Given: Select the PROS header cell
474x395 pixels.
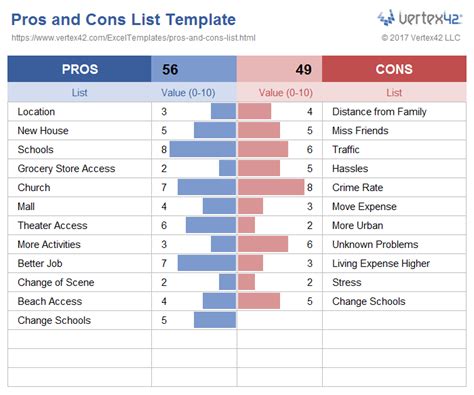Looking at the screenshot, I should pyautogui.click(x=79, y=69).
